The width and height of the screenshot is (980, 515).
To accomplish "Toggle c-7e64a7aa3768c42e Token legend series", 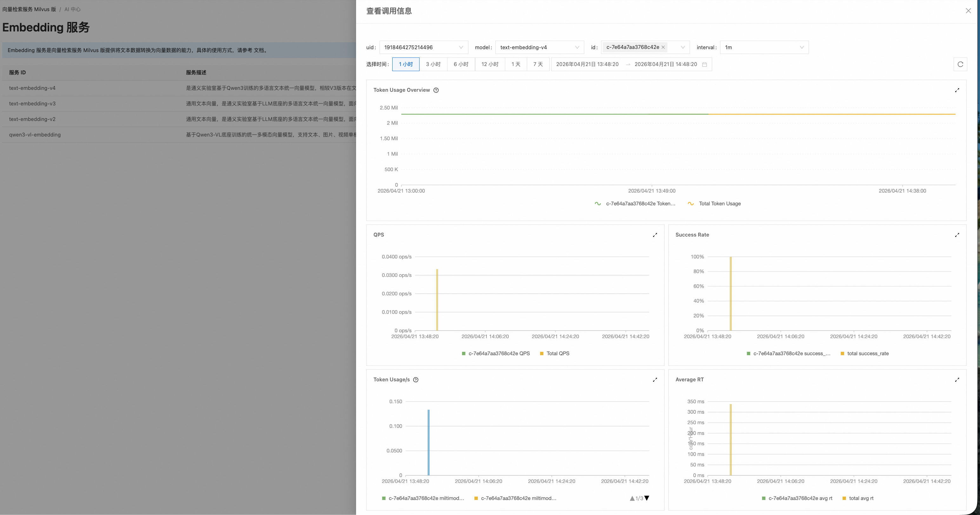I will [x=635, y=204].
